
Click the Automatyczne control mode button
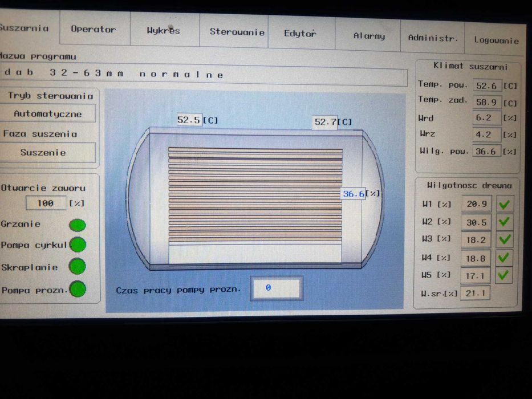click(x=47, y=113)
